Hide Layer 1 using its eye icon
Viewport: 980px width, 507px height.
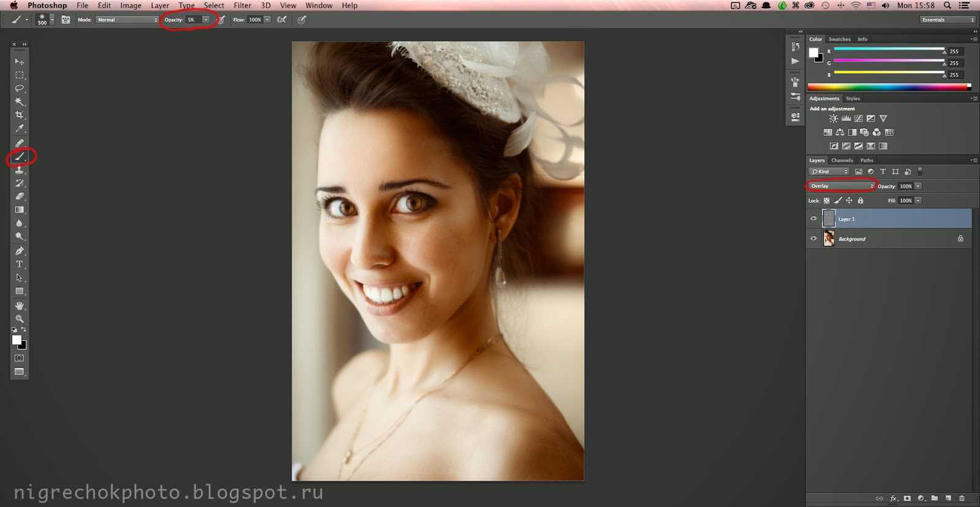point(813,218)
